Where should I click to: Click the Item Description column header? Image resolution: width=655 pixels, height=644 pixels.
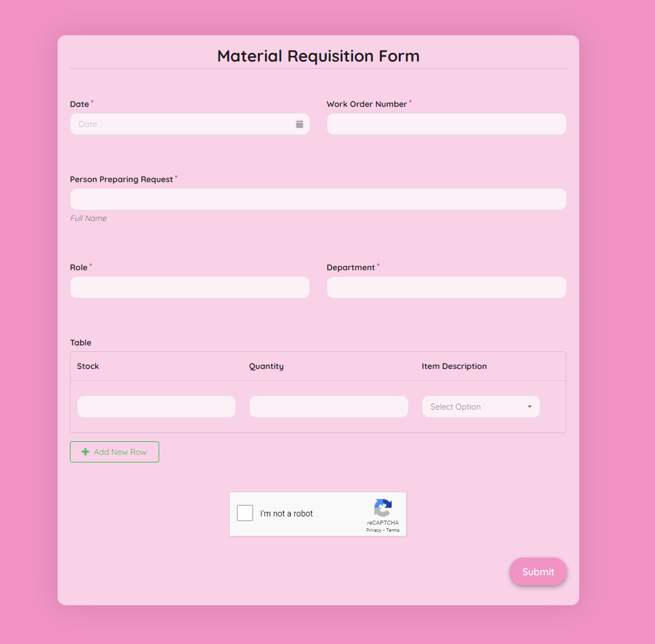click(454, 366)
